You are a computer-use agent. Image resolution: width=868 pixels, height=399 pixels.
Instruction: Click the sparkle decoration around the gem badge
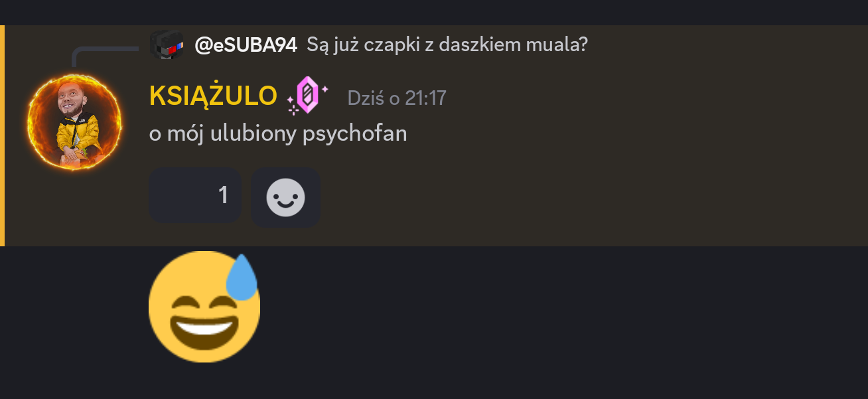click(x=293, y=105)
